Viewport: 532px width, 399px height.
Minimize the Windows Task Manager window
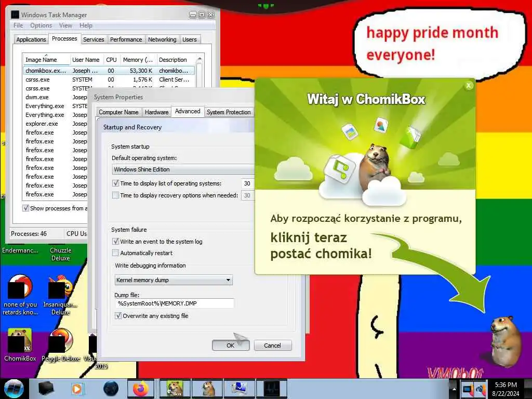tap(193, 15)
